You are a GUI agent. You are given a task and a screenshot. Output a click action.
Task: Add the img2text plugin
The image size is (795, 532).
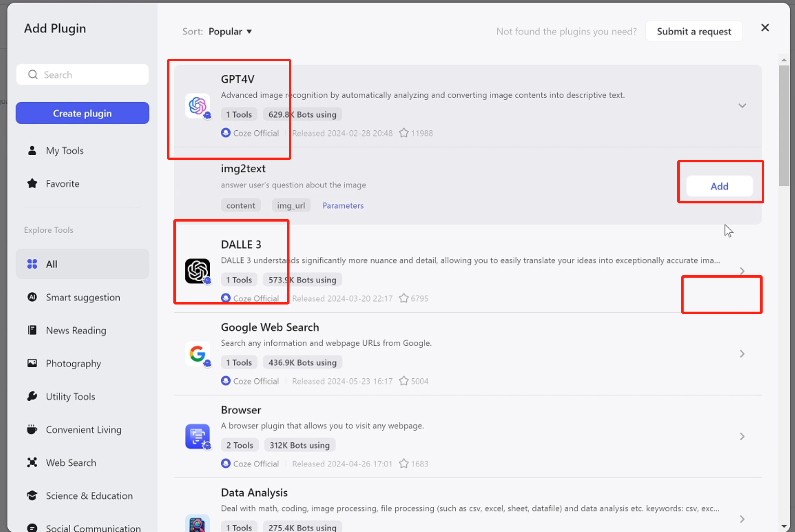(x=719, y=186)
